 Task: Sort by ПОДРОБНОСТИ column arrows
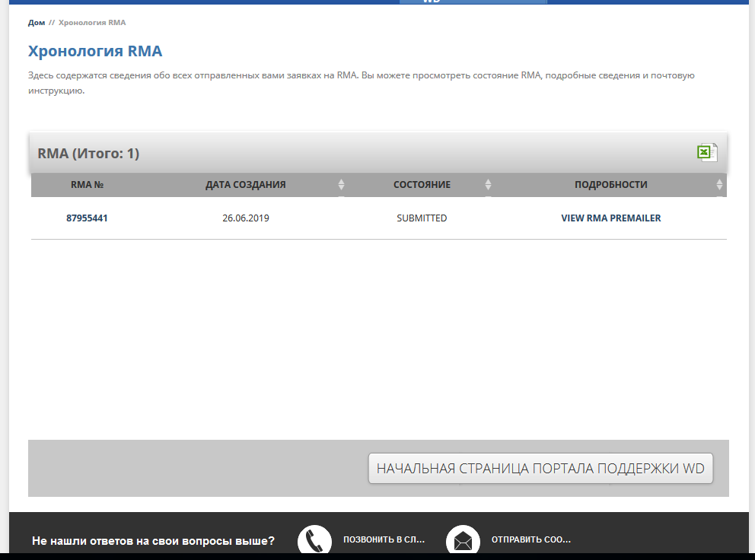click(719, 184)
